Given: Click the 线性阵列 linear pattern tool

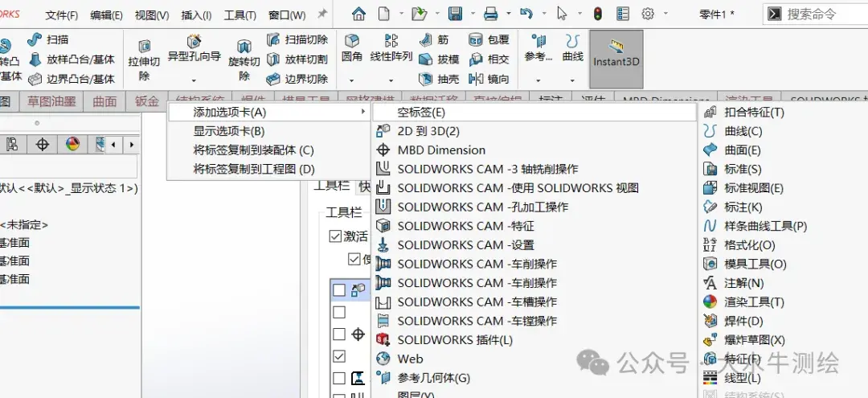Looking at the screenshot, I should (391, 48).
